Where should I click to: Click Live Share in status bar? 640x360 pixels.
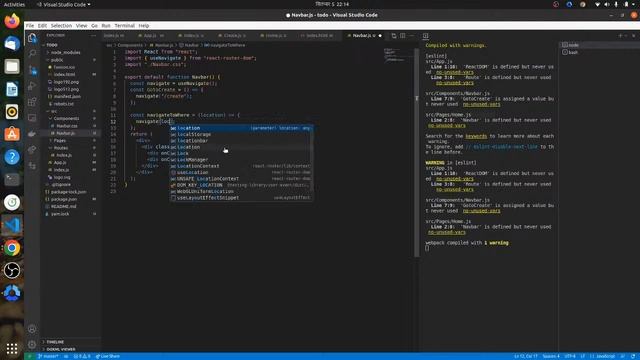pyautogui.click(x=108, y=356)
